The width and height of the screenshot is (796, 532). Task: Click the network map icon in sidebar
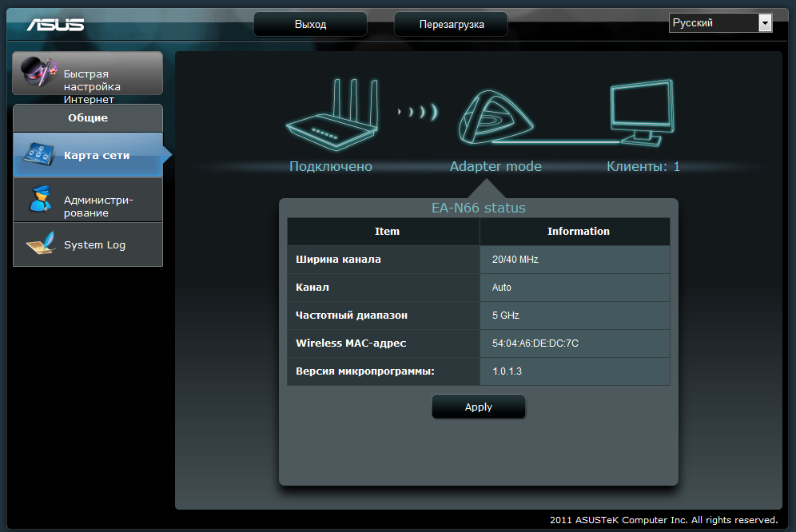39,154
